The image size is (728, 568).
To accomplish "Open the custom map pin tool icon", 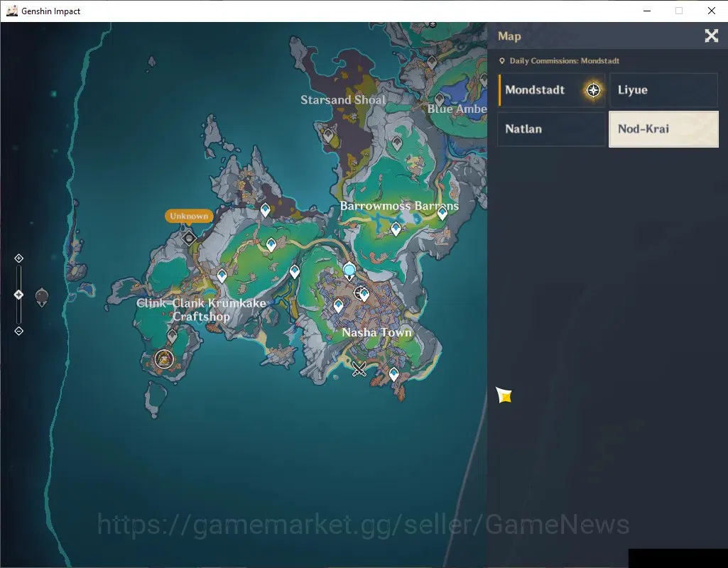I will click(x=42, y=297).
